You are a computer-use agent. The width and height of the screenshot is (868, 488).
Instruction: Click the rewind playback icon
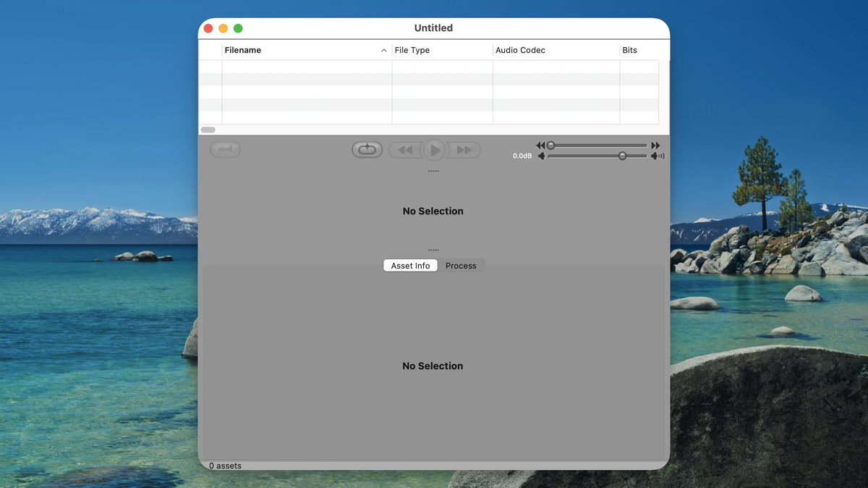(406, 149)
